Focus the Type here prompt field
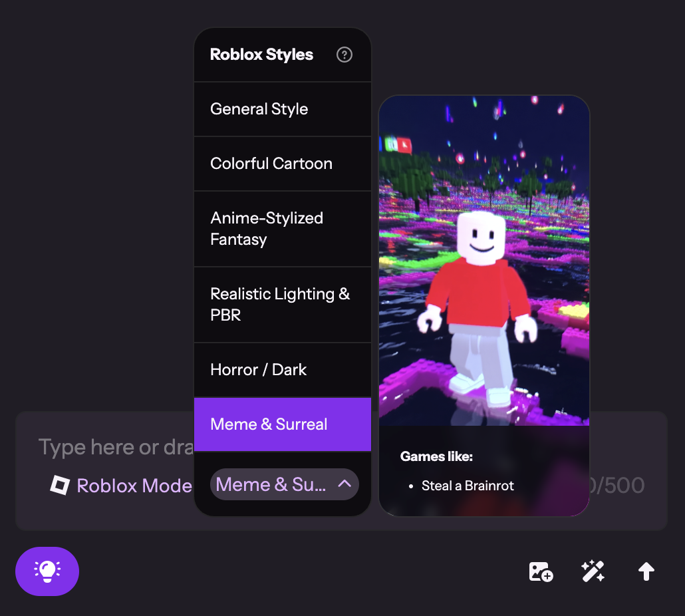Image resolution: width=685 pixels, height=616 pixels. pyautogui.click(x=116, y=447)
